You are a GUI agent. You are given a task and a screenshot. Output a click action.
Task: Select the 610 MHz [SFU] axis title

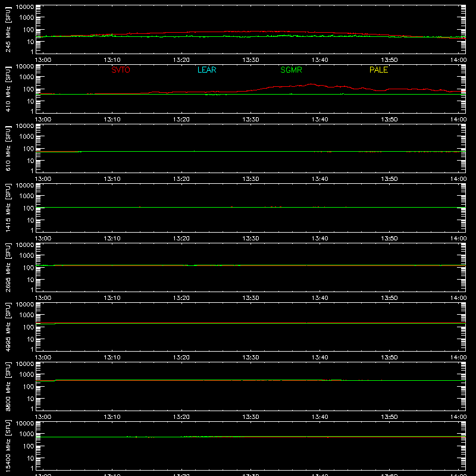pos(8,148)
